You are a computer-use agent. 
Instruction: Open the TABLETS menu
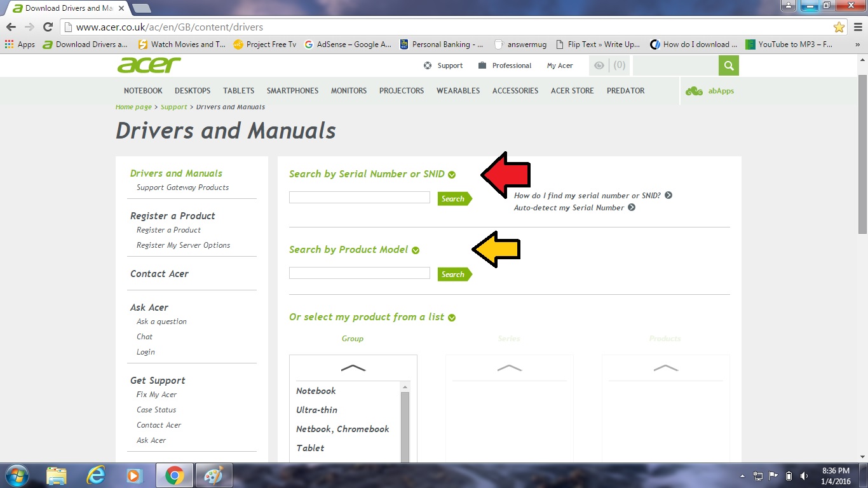tap(238, 91)
